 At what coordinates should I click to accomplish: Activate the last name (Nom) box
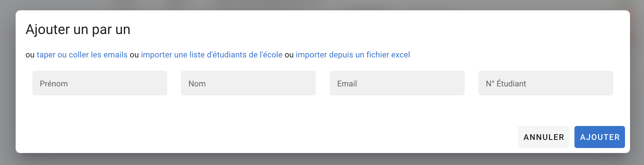[248, 83]
